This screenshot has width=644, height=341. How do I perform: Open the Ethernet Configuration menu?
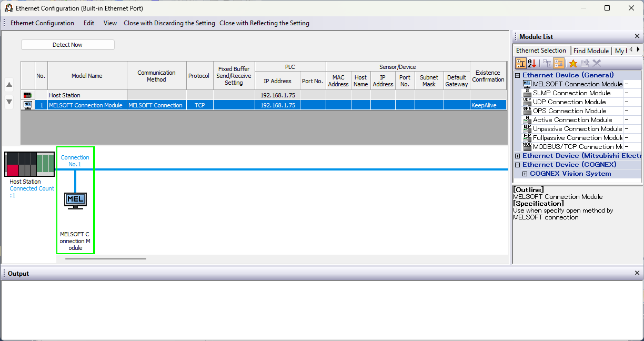42,23
